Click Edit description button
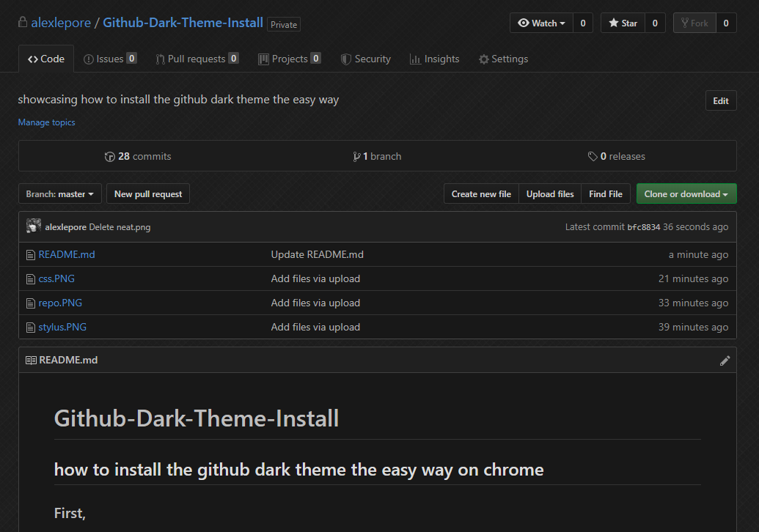759x532 pixels. (721, 100)
